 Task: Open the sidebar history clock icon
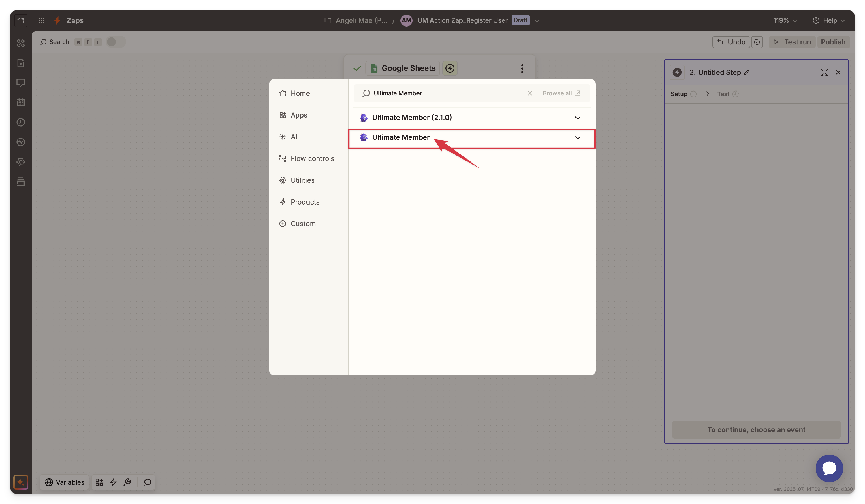coord(20,122)
